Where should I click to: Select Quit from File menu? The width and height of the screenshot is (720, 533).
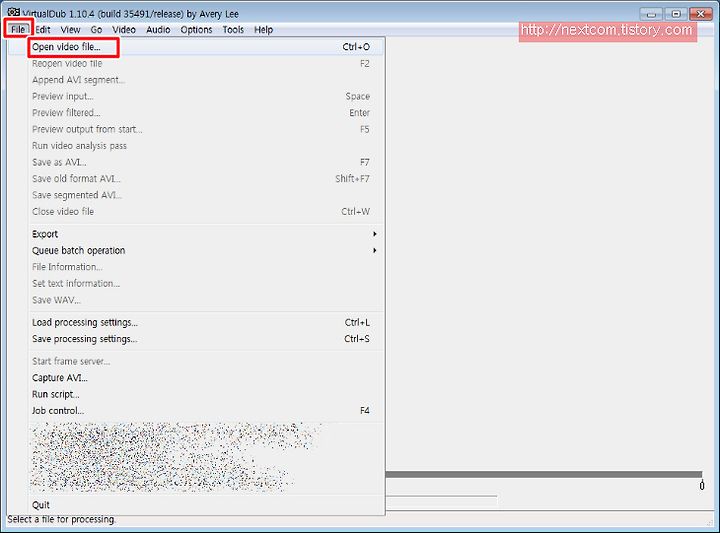(x=196, y=505)
